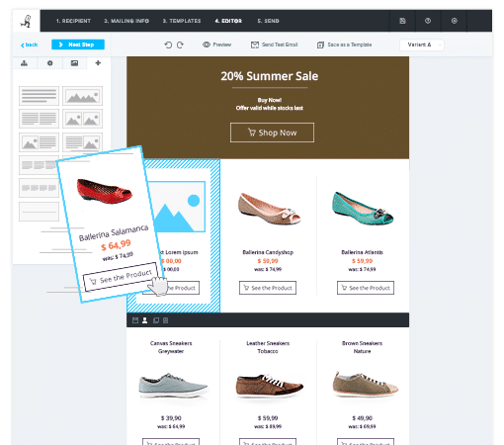Viewport: 504px width, 445px height.
Task: Click the save document icon in header
Action: coord(402,21)
